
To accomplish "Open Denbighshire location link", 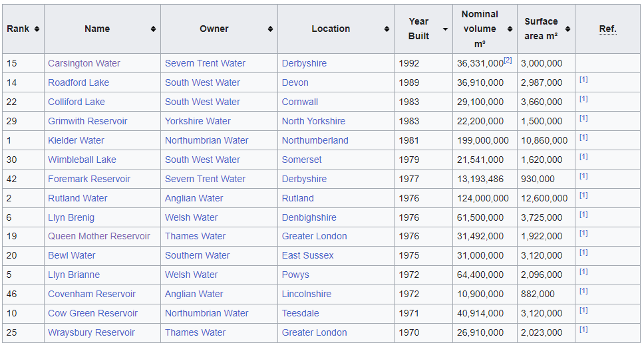I will (x=309, y=217).
